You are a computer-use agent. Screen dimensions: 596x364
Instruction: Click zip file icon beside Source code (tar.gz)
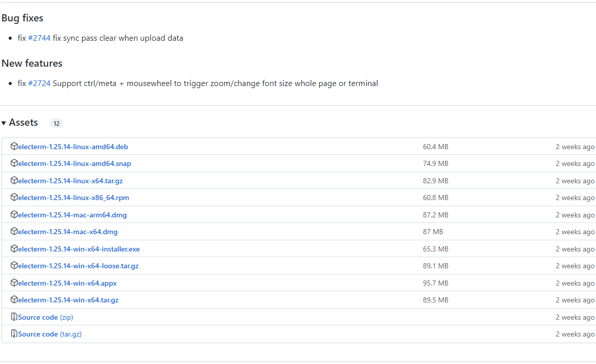pos(14,333)
